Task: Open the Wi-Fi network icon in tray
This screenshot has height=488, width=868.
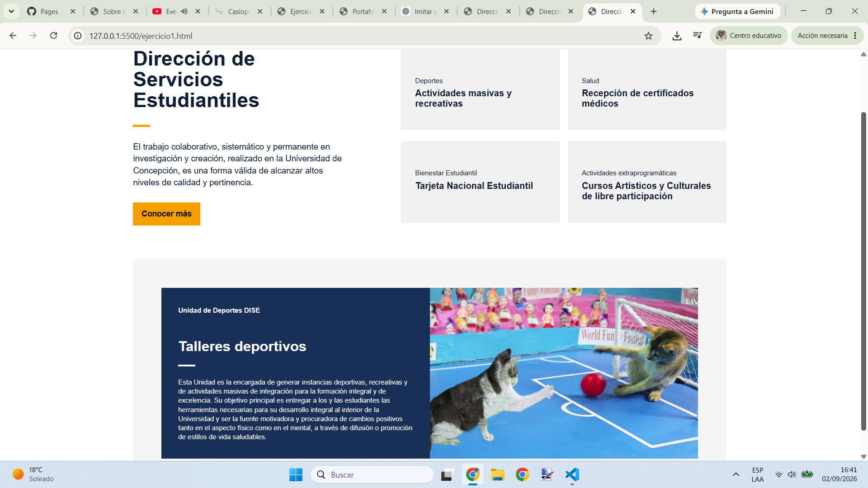Action: tap(778, 474)
